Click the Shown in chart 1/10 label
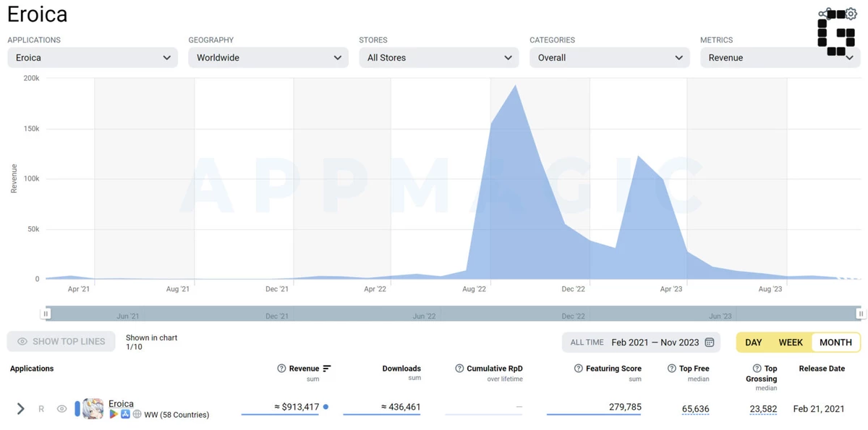 (151, 343)
